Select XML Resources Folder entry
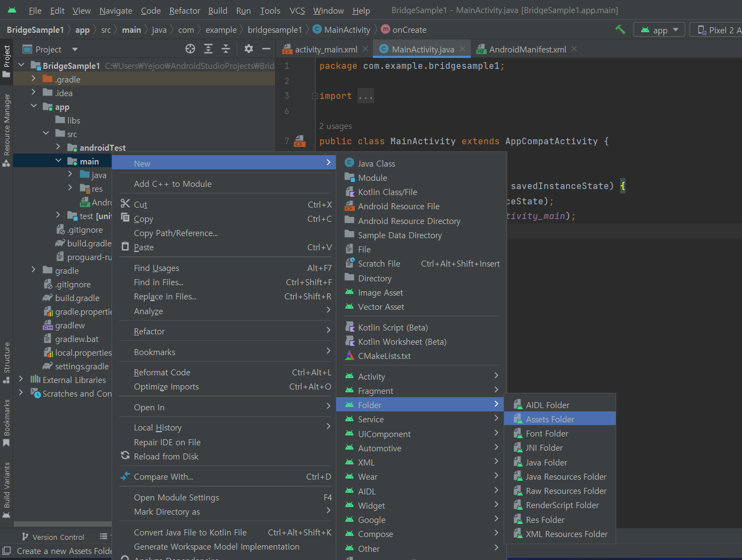This screenshot has width=742, height=560. pos(560,534)
